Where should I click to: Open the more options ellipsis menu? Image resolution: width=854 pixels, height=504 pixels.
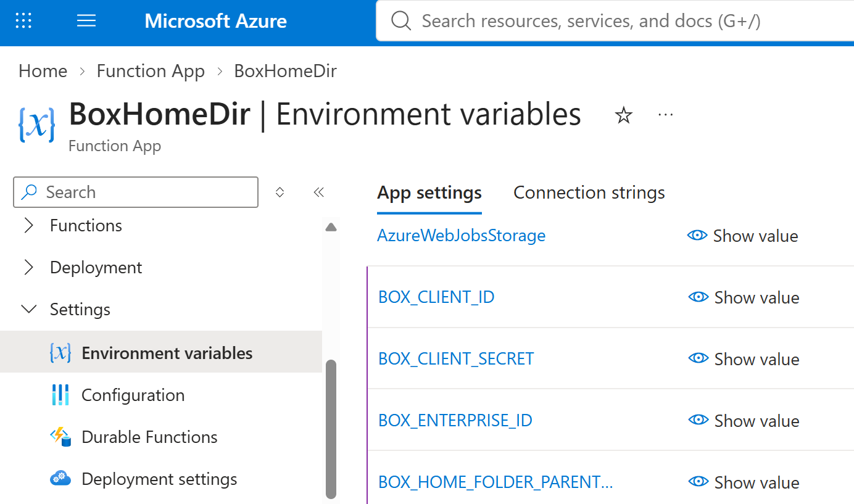coord(665,115)
